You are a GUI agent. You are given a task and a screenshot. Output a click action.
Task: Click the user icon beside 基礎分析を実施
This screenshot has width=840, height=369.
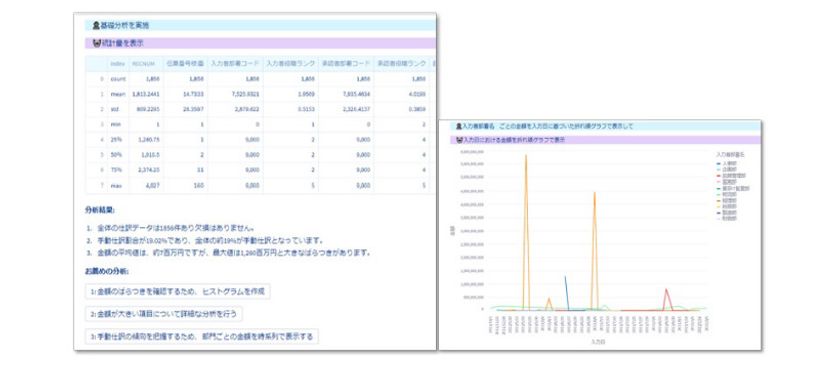[96, 25]
